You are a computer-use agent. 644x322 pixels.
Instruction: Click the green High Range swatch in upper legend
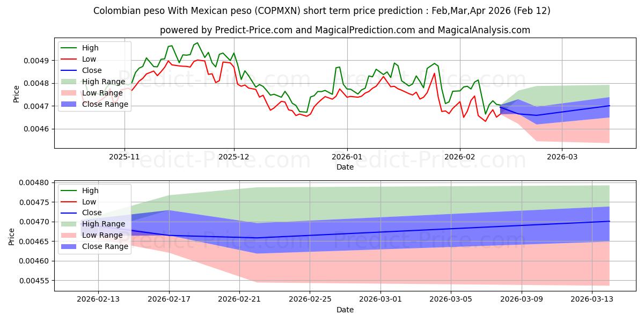click(70, 82)
